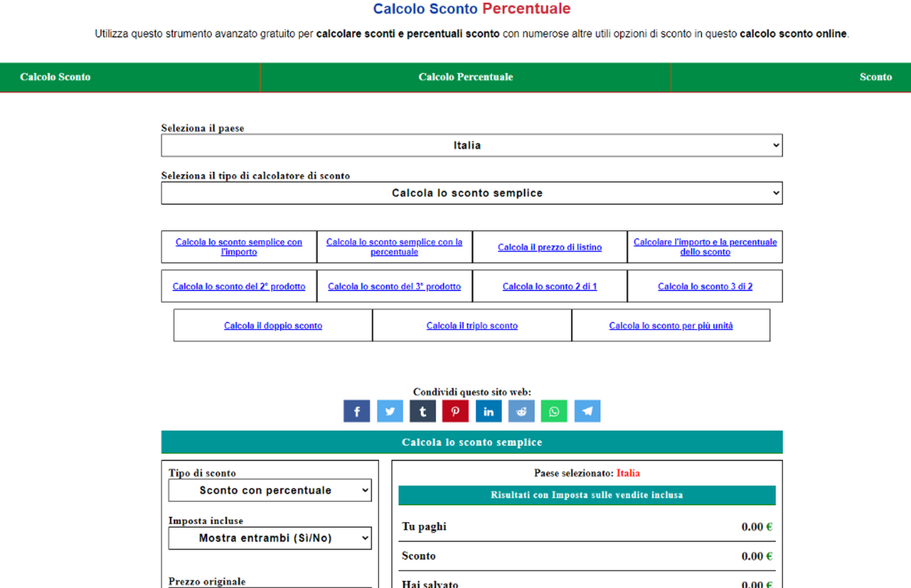The width and height of the screenshot is (911, 588).
Task: Share the site on LinkedIn
Action: (x=489, y=411)
